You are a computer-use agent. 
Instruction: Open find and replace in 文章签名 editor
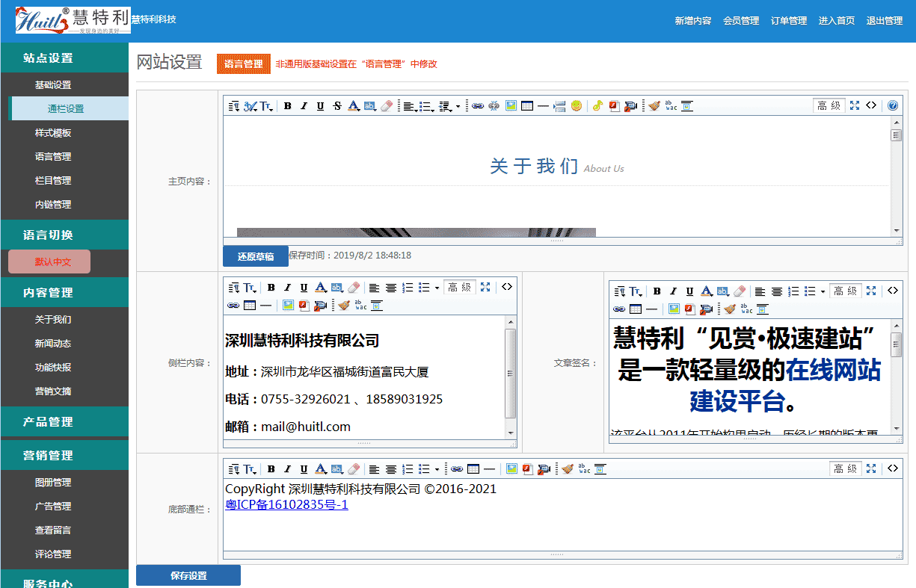(x=746, y=309)
